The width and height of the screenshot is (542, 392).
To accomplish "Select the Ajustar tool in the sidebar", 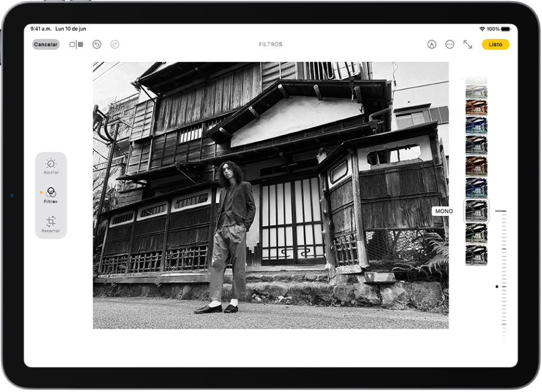I will [51, 163].
